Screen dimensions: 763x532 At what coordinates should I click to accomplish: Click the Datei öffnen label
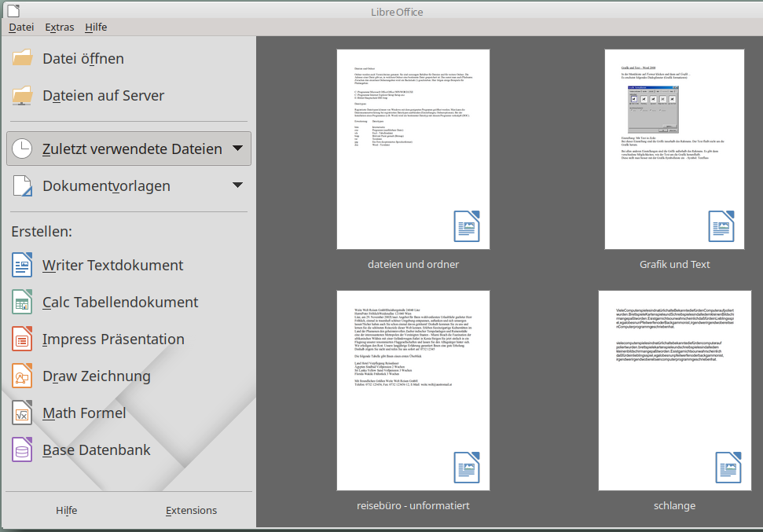[83, 58]
